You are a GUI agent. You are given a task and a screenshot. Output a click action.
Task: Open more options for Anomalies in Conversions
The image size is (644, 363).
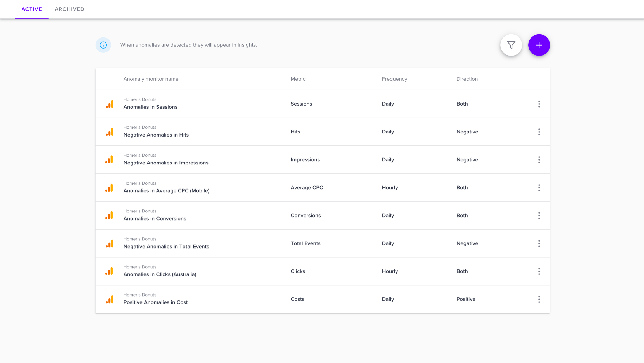(539, 216)
